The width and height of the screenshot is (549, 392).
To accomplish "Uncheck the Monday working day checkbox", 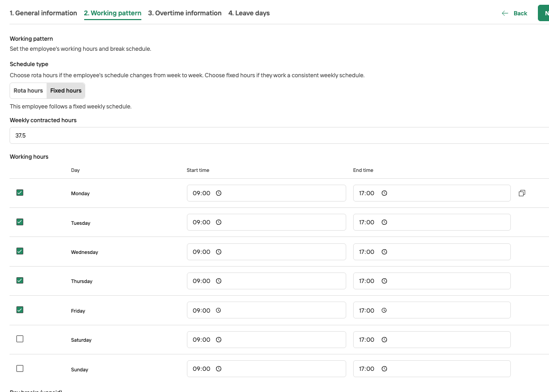I will [20, 193].
